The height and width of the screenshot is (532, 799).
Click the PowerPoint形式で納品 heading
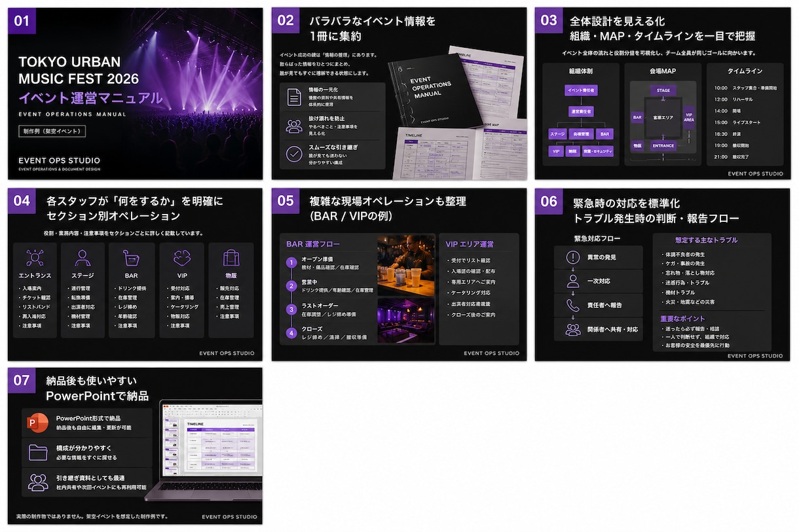coord(88,418)
